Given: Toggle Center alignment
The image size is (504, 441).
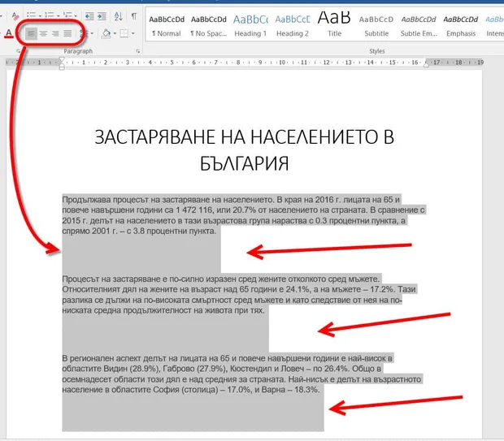Looking at the screenshot, I should 43,33.
